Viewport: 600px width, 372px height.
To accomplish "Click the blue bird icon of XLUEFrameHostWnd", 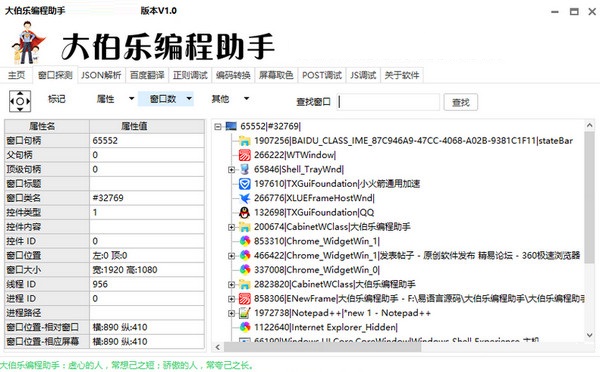I will [x=245, y=198].
